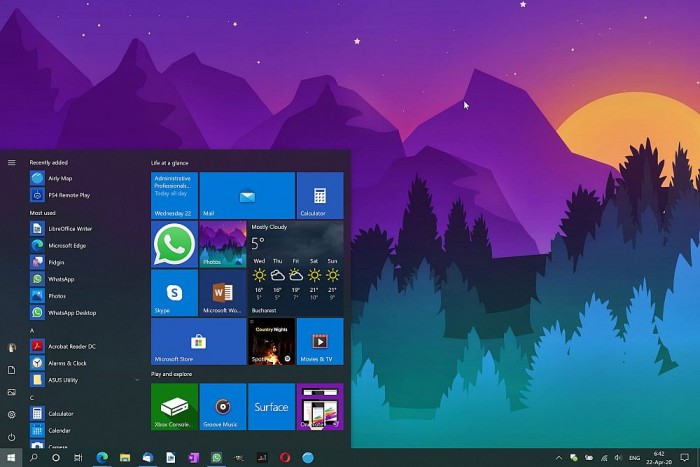Screen dimensions: 700x467
Task: Open LibreOffice Writer from Most used
Action: (70, 228)
